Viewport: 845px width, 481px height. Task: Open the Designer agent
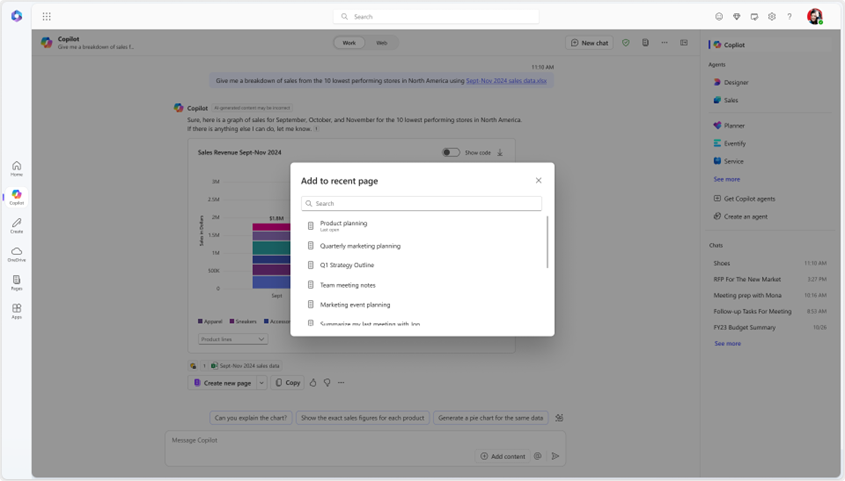click(731, 82)
